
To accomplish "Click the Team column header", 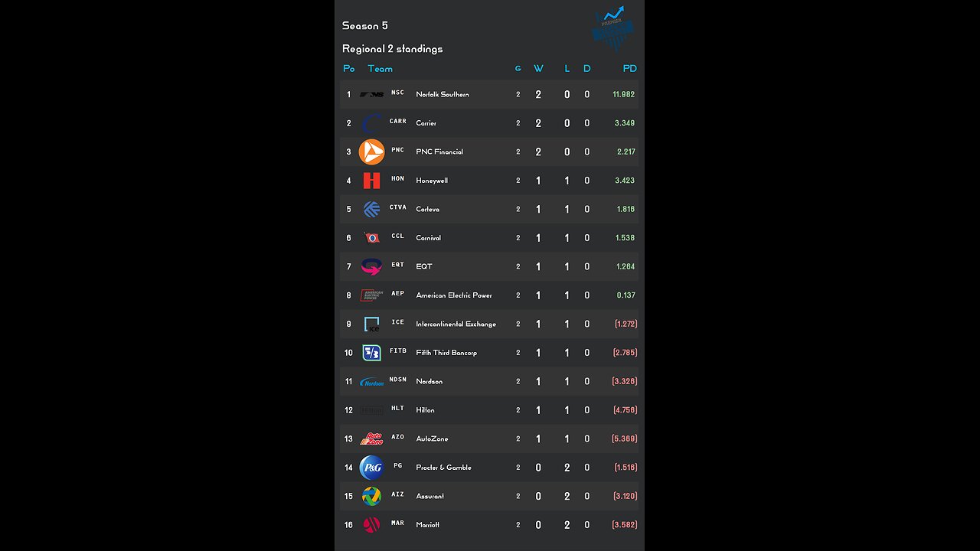I will point(380,69).
